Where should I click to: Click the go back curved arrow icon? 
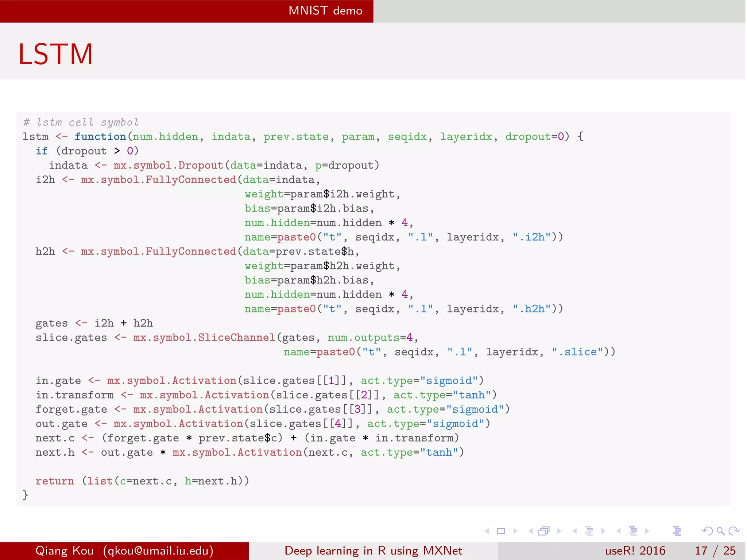point(707,531)
